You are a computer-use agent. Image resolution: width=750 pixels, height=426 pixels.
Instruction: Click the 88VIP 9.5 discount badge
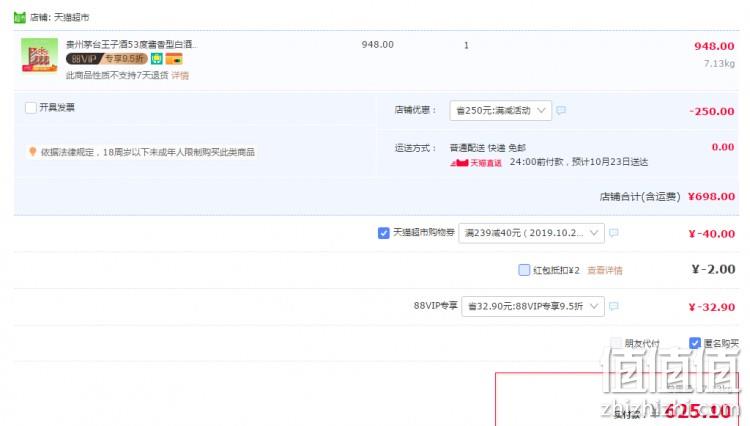tap(107, 59)
